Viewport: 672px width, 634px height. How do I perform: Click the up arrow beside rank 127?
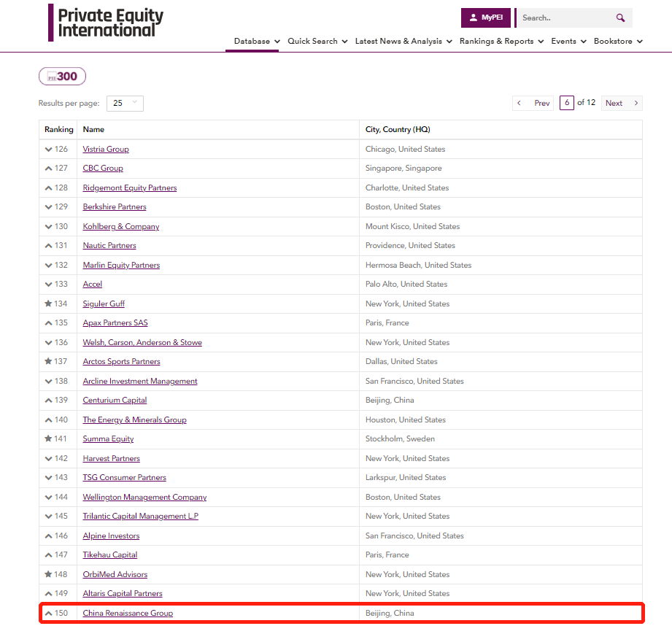click(48, 169)
